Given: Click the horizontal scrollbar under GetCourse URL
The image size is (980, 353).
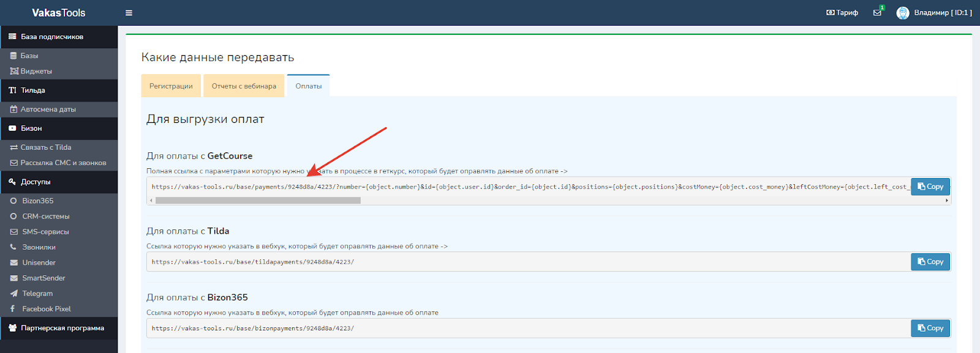Looking at the screenshot, I should pos(257,201).
